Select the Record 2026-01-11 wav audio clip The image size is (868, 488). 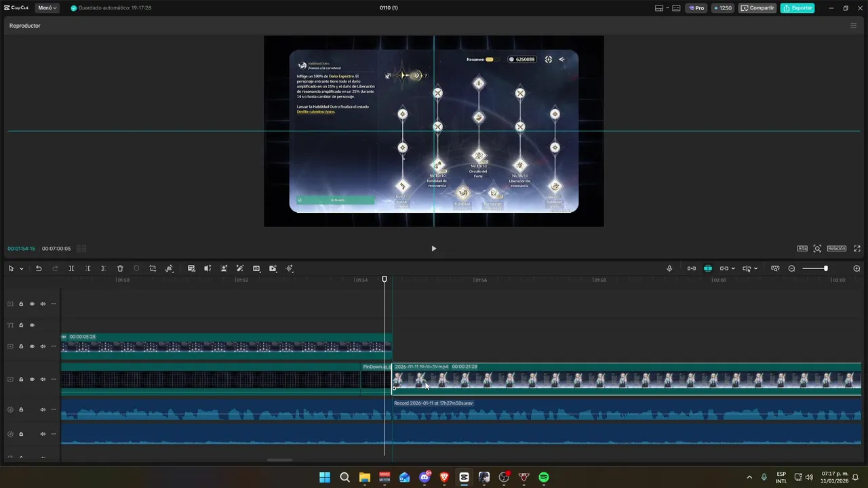[627, 409]
